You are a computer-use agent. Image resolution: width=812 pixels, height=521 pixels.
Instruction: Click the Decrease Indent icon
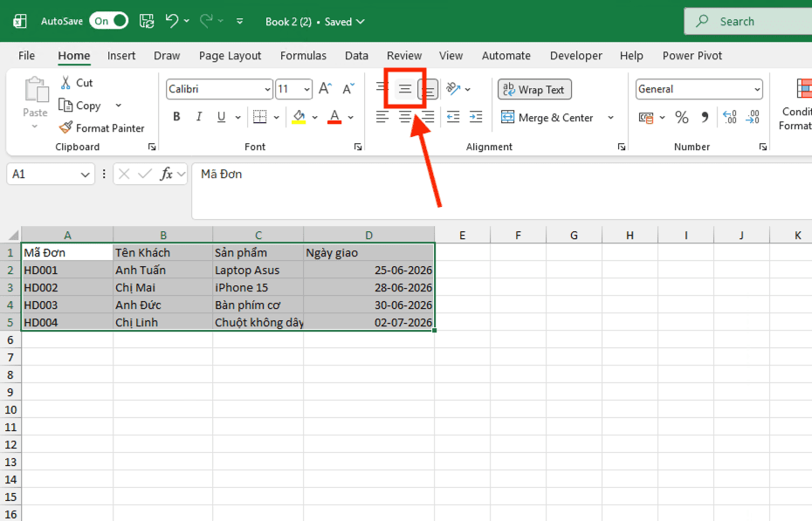click(453, 118)
